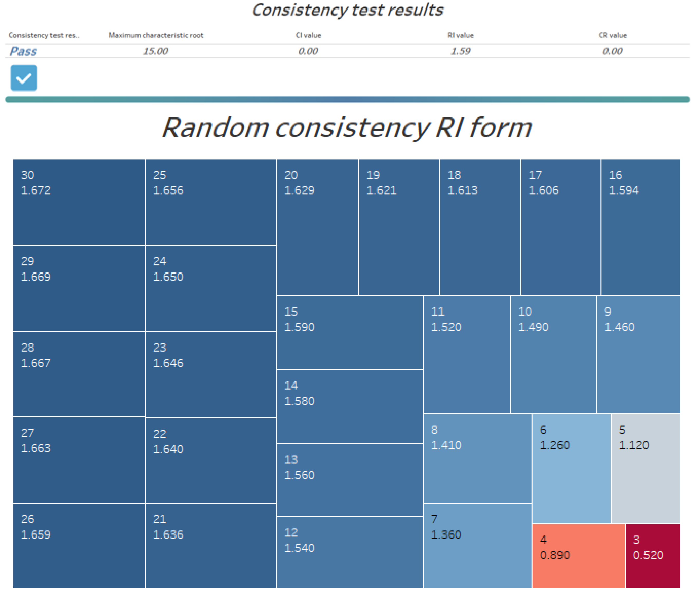Click the light blue tile 6 (1.260)

[571, 469]
